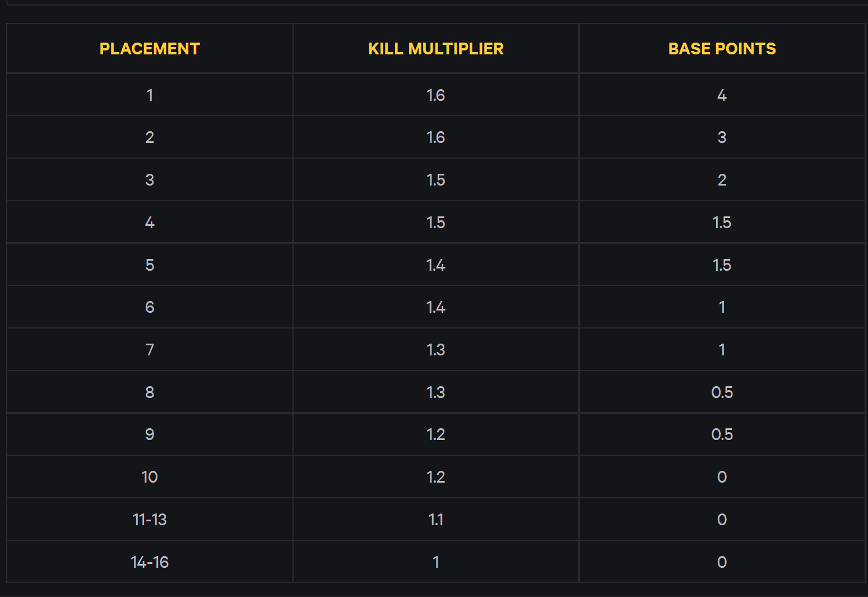Select placement 9 cell
Viewport: 868px width, 597px height.
click(x=150, y=434)
